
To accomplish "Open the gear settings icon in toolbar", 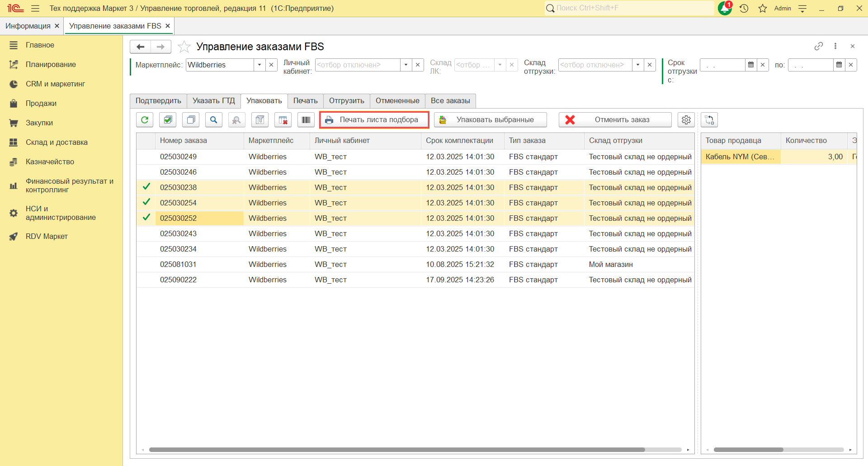I will (x=686, y=120).
